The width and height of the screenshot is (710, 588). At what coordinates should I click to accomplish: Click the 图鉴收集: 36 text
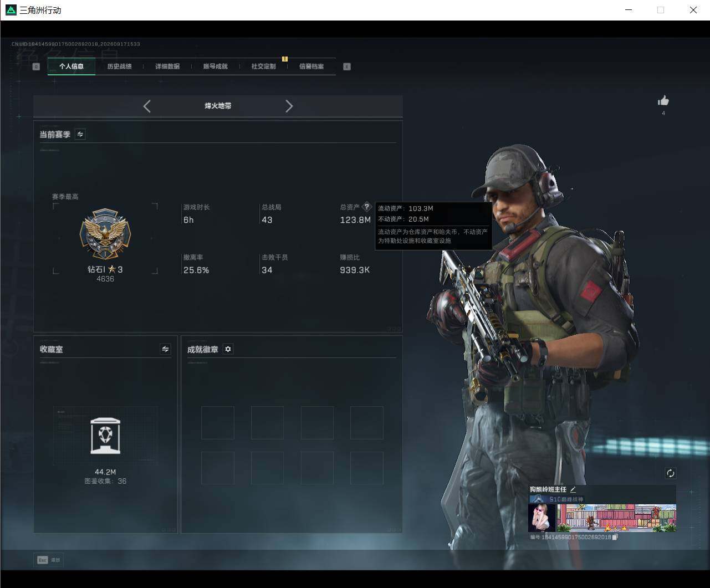tap(105, 481)
